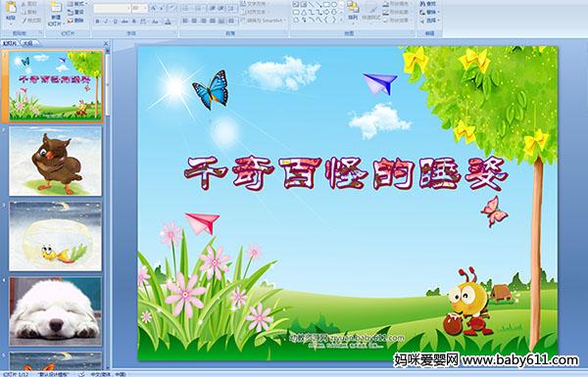Screen dimensions: 588x377
Task: Click the Paste clipboard icon
Action: point(11,8)
